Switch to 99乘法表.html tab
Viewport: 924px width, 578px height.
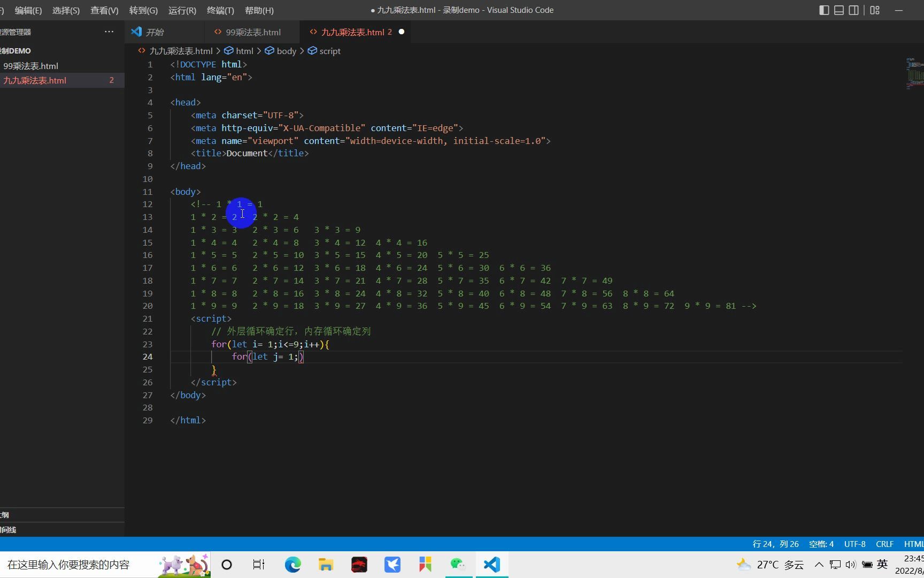click(252, 32)
